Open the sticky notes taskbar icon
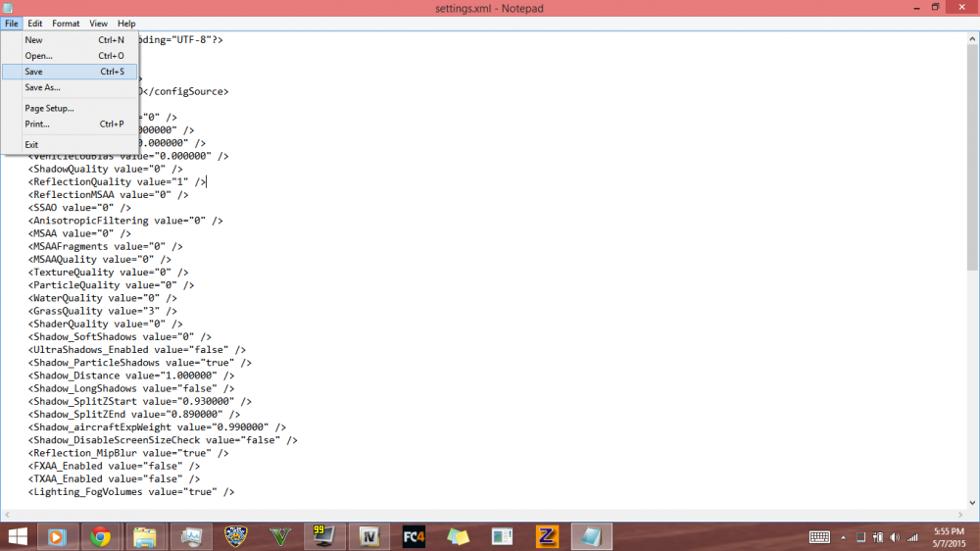The image size is (980, 551). 458,536
